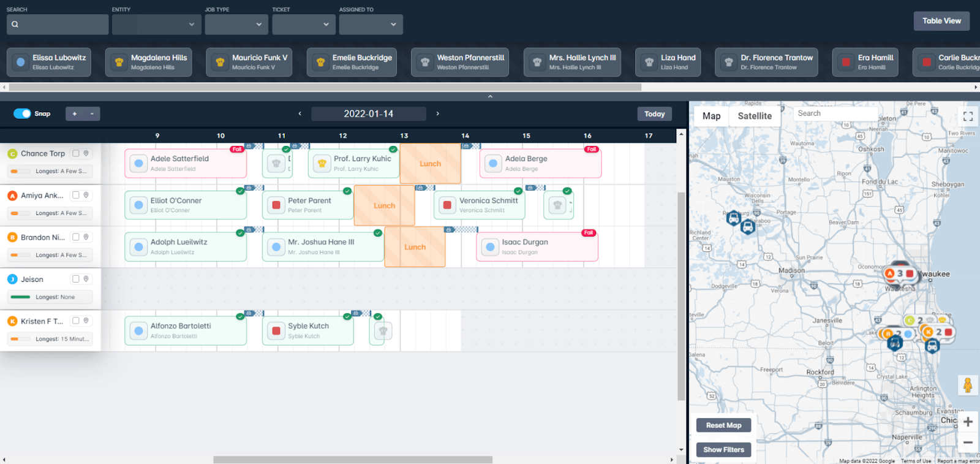Screen dimensions: 980x464
Task: Click the Fail badge on Adele Satterfield job
Action: (236, 149)
